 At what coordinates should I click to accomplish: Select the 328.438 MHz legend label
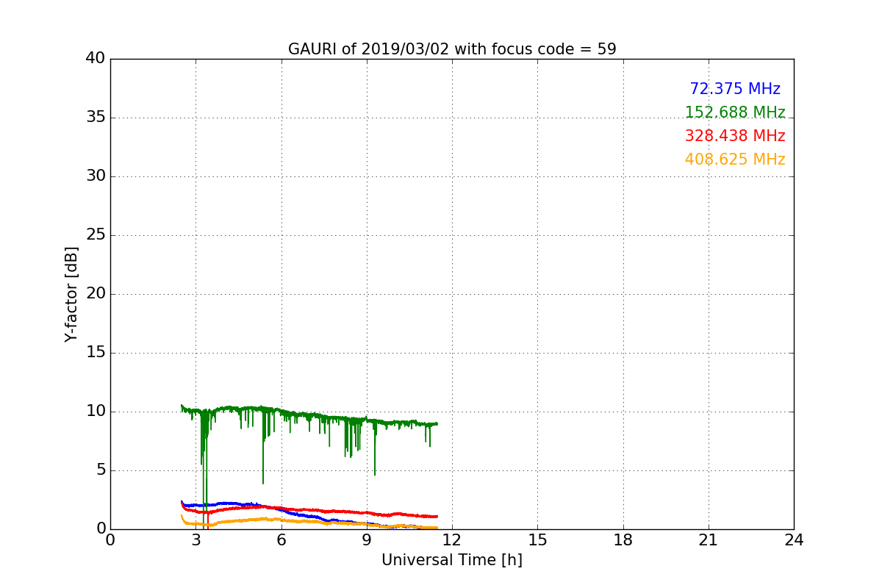click(x=735, y=136)
